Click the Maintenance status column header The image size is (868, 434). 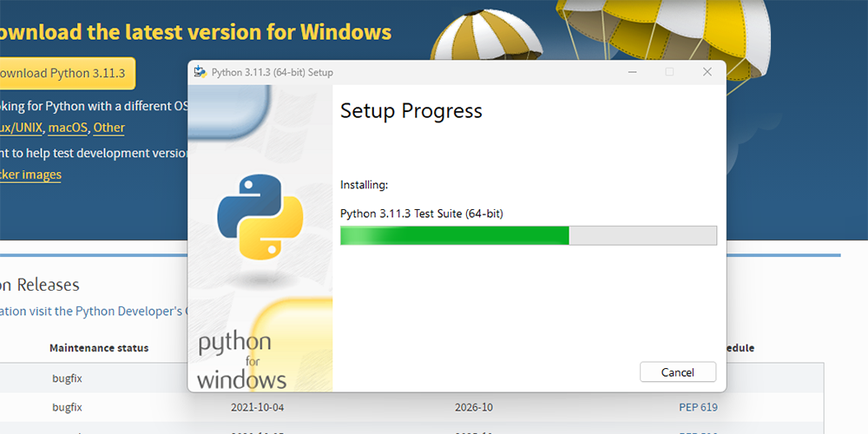pyautogui.click(x=99, y=348)
